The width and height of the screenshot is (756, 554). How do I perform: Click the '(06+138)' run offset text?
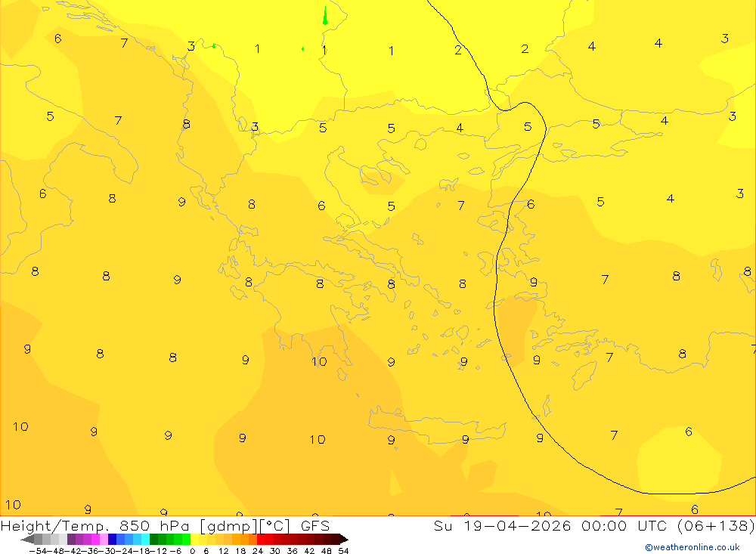(x=716, y=525)
